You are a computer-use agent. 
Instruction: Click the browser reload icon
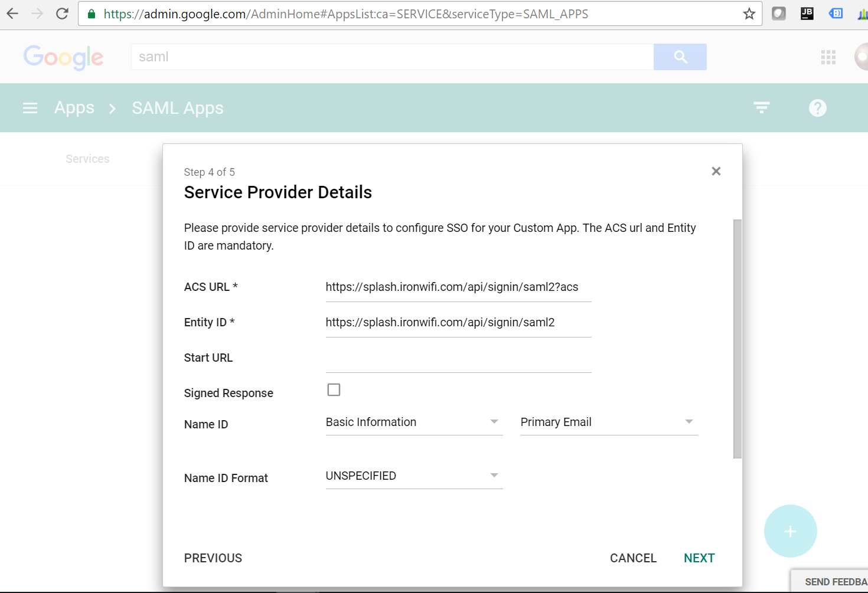tap(61, 13)
